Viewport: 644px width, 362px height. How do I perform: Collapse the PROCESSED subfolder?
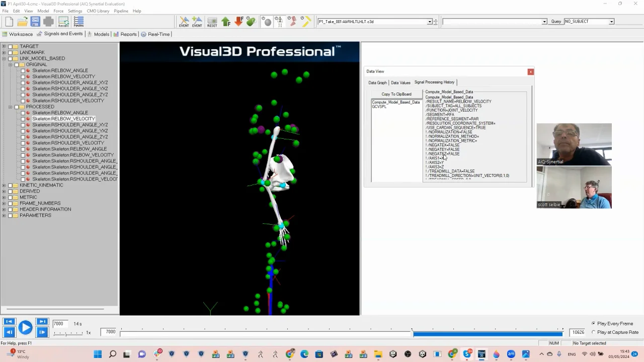pos(10,107)
